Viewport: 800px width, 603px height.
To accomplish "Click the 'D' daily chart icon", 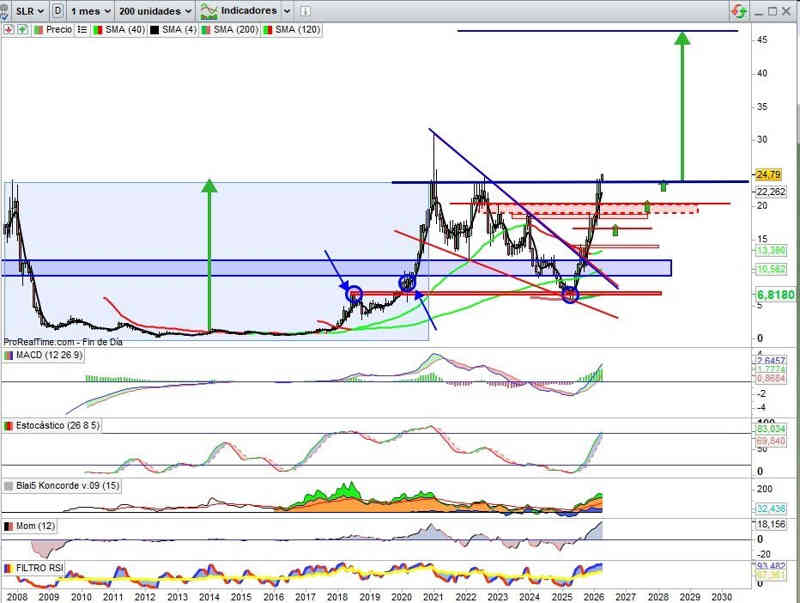I will [59, 10].
